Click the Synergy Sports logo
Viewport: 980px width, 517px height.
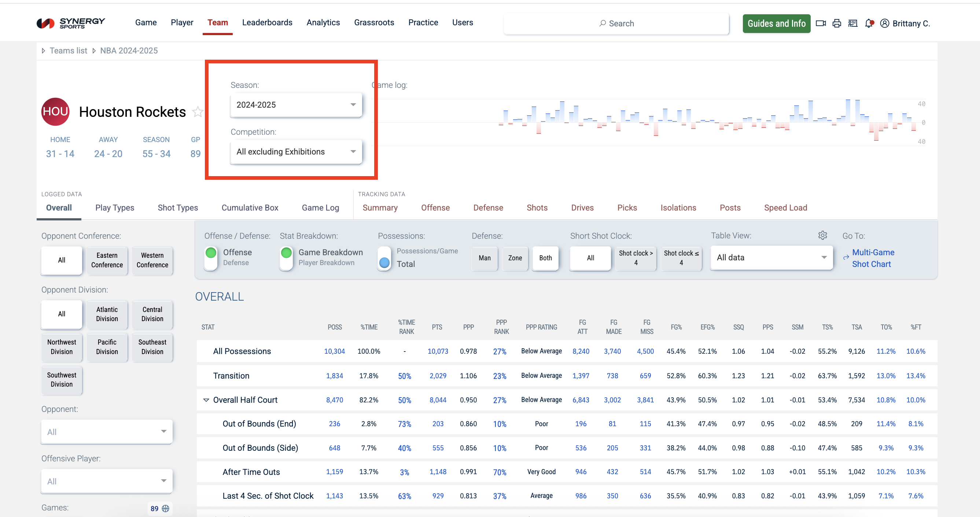(x=71, y=23)
